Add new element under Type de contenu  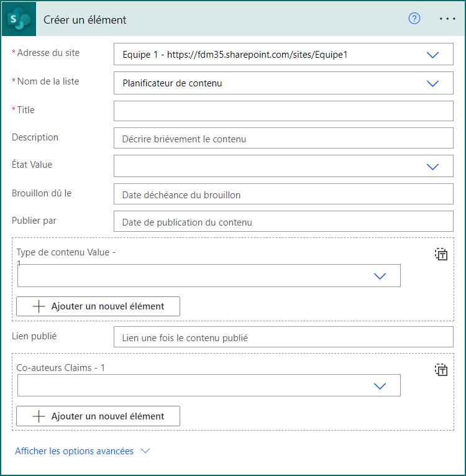[x=98, y=306]
